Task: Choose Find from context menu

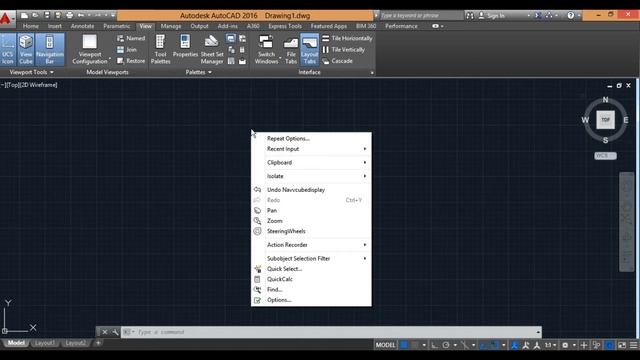Action: (311, 289)
